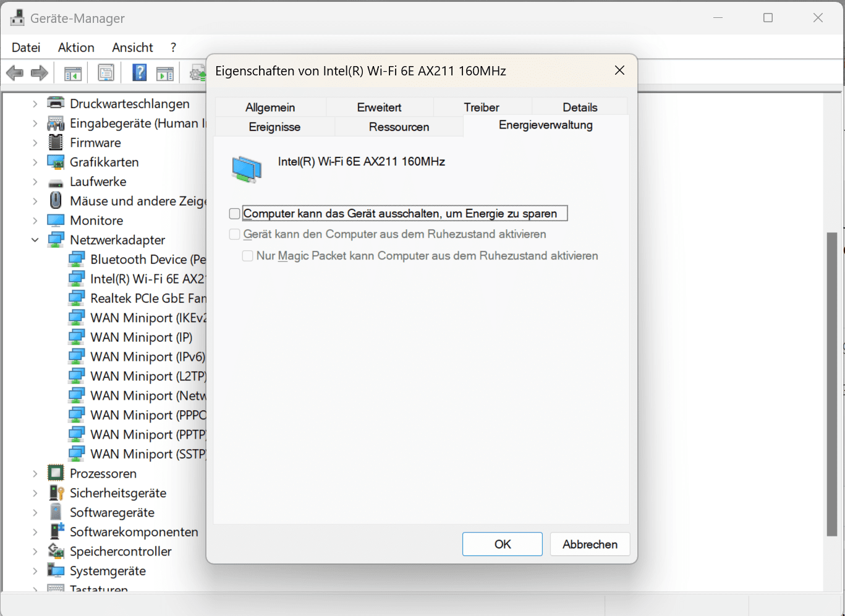Click the Prozessoren CPU icon
Screen dimensions: 845x616
pyautogui.click(x=56, y=473)
